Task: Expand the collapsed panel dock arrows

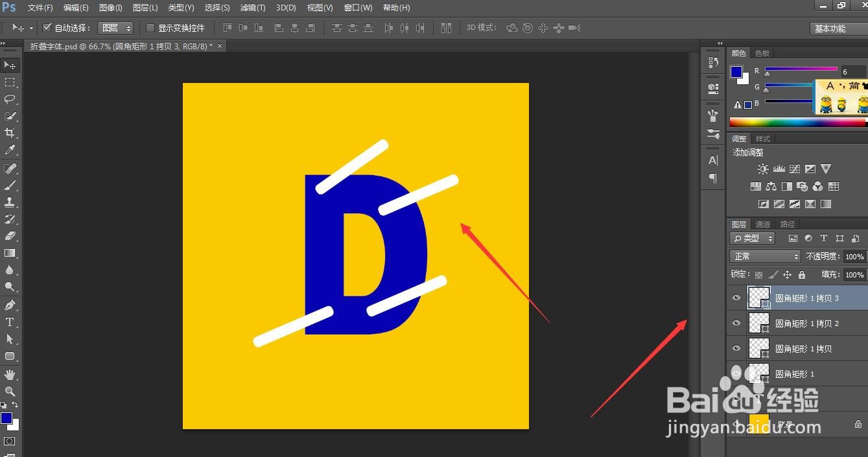Action: pos(720,43)
